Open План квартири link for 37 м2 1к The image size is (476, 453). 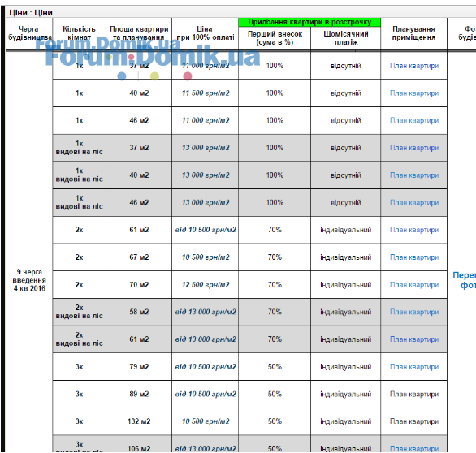(414, 66)
